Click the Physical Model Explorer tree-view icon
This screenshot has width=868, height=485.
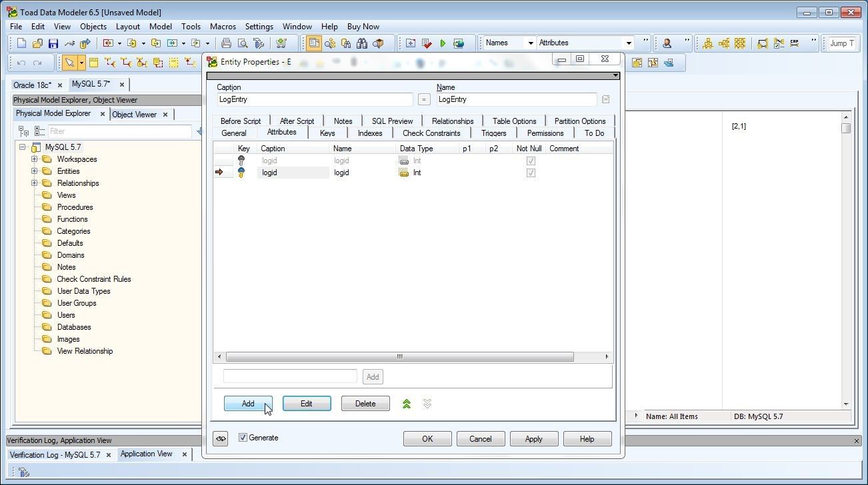(23, 131)
